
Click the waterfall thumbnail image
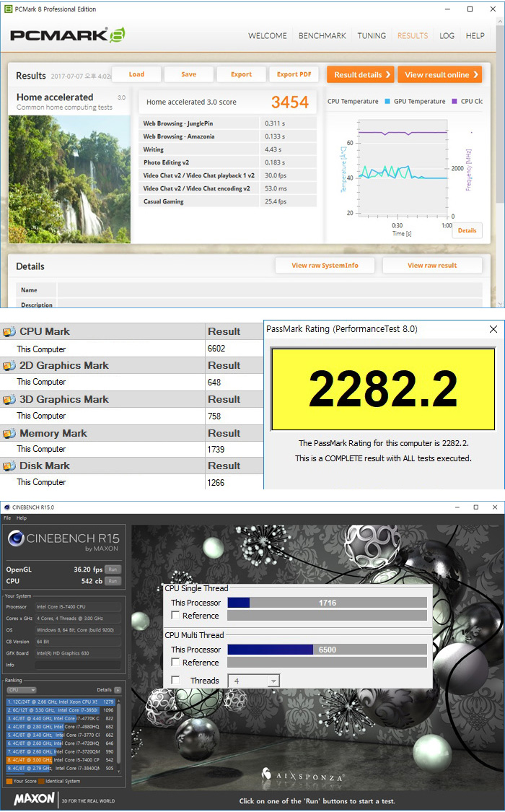[69, 179]
